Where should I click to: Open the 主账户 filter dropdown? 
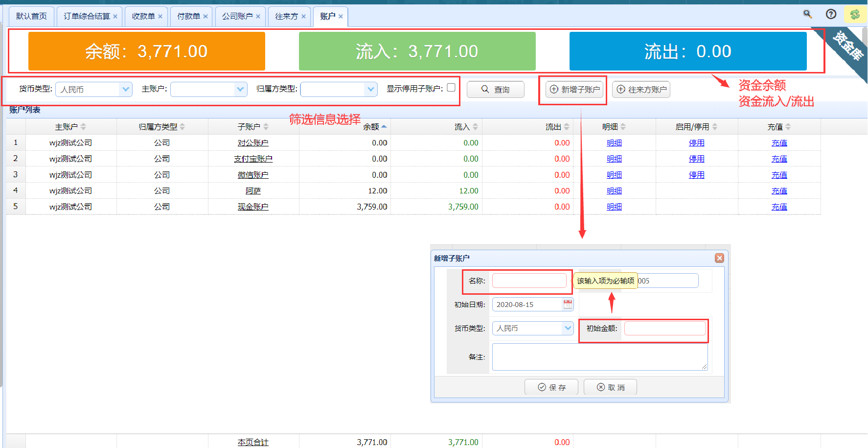[x=240, y=89]
